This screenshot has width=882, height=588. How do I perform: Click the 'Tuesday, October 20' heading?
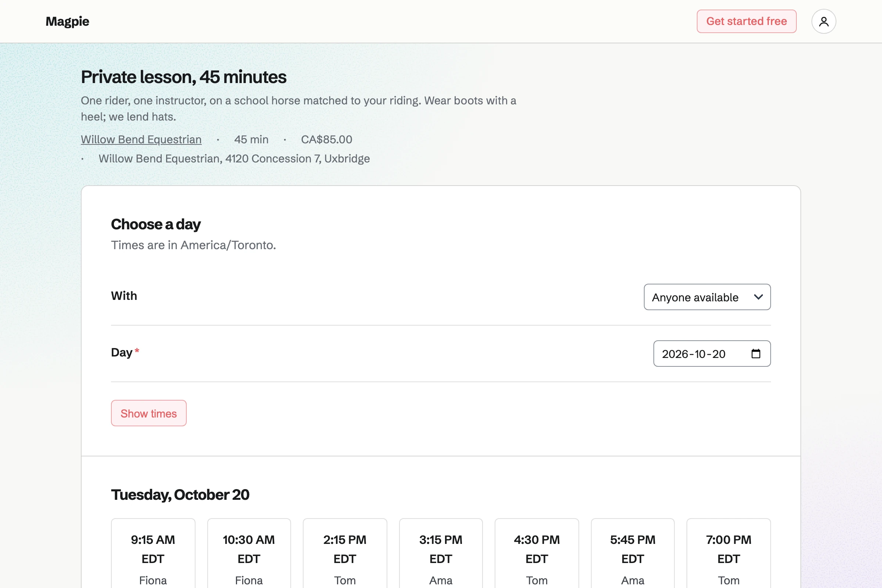[180, 495]
